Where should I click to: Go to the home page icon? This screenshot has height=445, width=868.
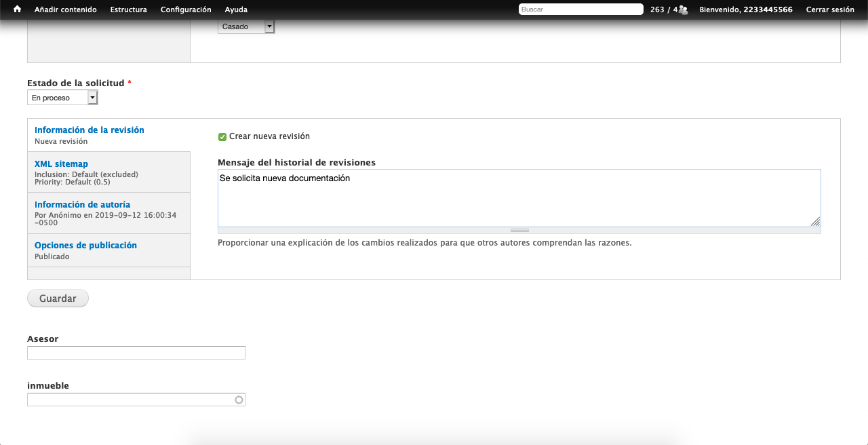click(x=18, y=9)
